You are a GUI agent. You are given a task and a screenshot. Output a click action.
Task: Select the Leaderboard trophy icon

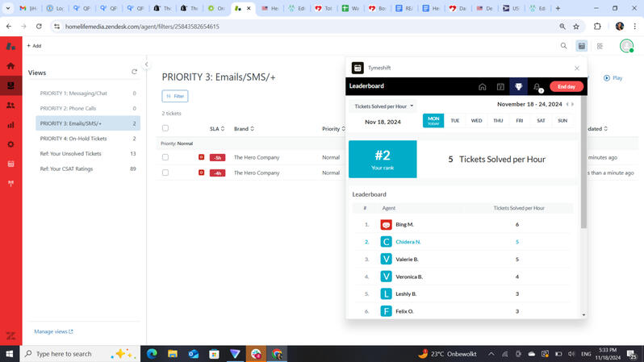(518, 86)
